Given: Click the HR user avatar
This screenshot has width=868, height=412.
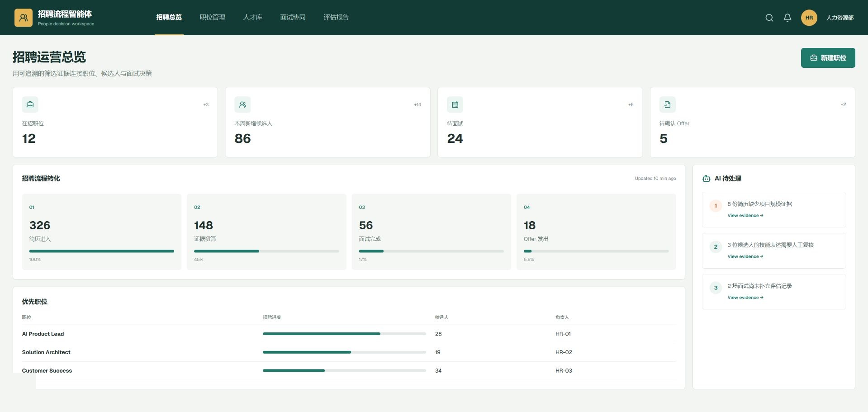Looking at the screenshot, I should [x=809, y=18].
